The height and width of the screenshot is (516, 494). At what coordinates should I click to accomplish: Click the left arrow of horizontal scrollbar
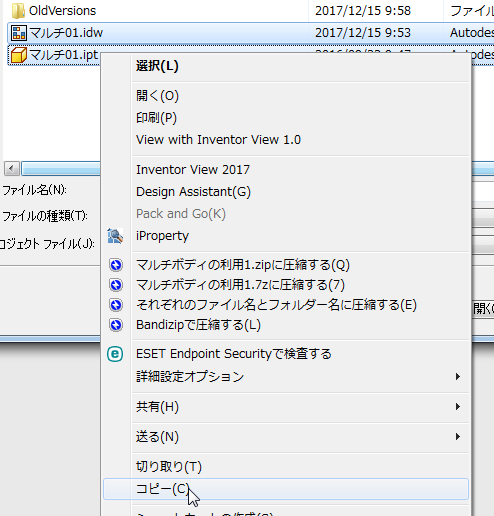point(12,168)
